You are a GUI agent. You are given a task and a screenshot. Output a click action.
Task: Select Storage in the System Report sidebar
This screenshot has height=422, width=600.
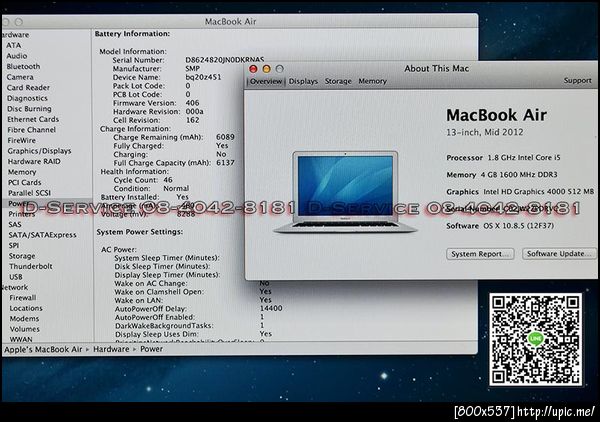22,256
